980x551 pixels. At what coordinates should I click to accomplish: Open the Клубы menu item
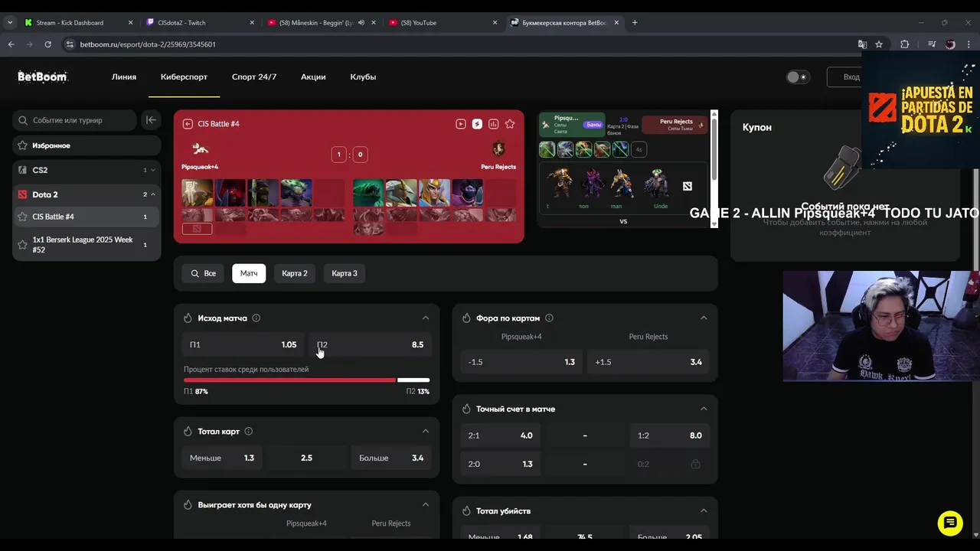[x=363, y=77]
